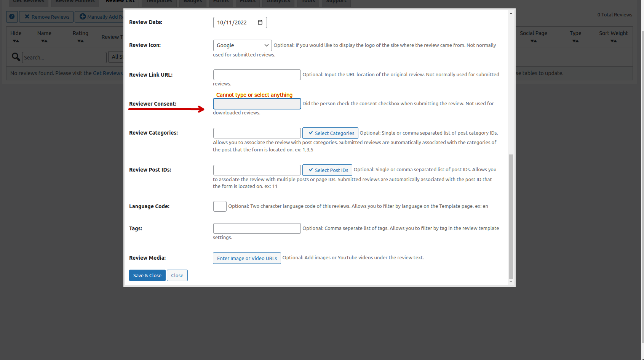Open Enter Image or Video URLs
The height and width of the screenshot is (360, 644).
click(247, 258)
